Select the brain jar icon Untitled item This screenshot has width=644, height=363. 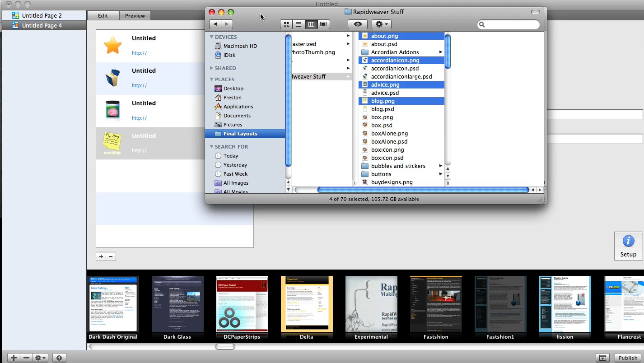(151, 111)
